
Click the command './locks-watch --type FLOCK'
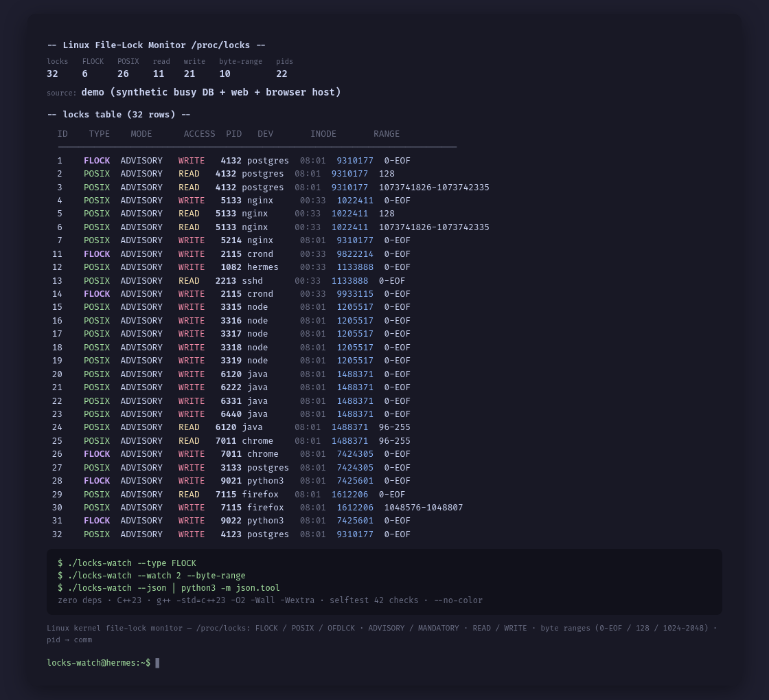point(127,563)
